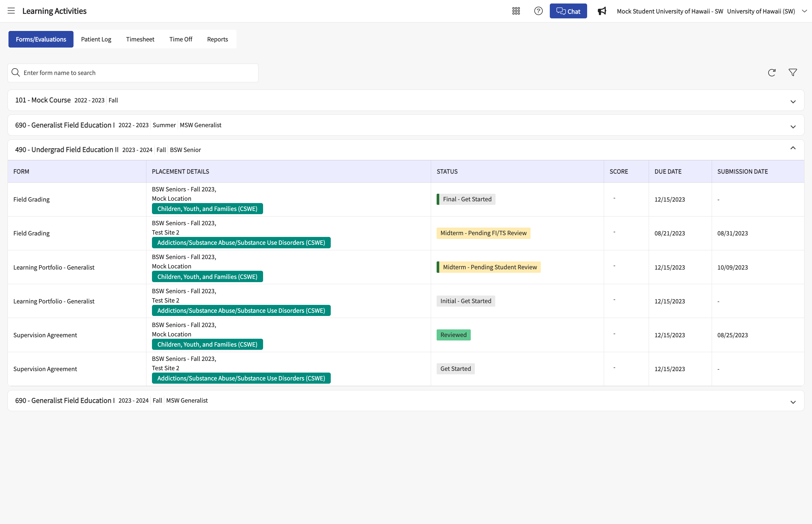
Task: Click the search magnifier icon
Action: 16,72
